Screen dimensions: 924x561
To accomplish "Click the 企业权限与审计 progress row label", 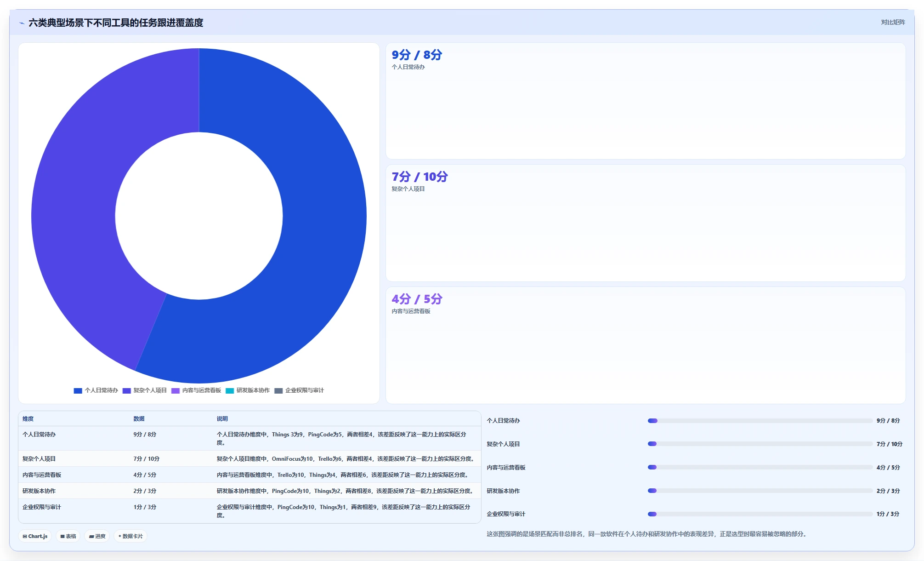I will tap(506, 514).
